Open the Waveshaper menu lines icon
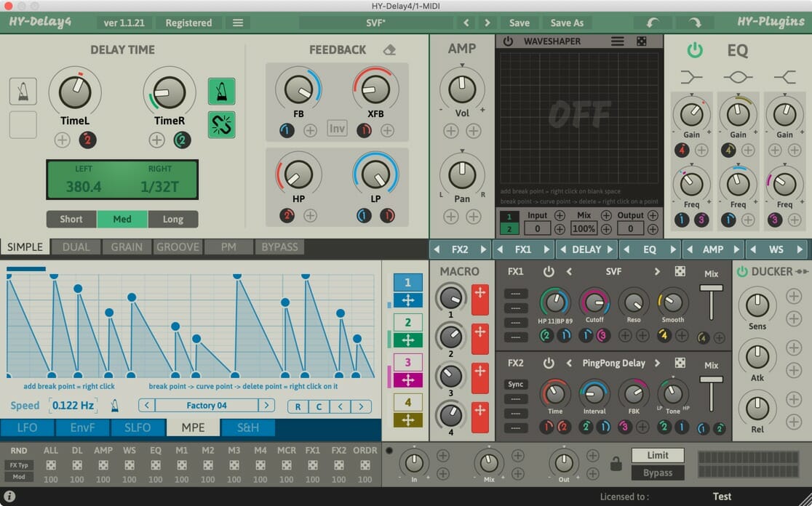 click(617, 41)
